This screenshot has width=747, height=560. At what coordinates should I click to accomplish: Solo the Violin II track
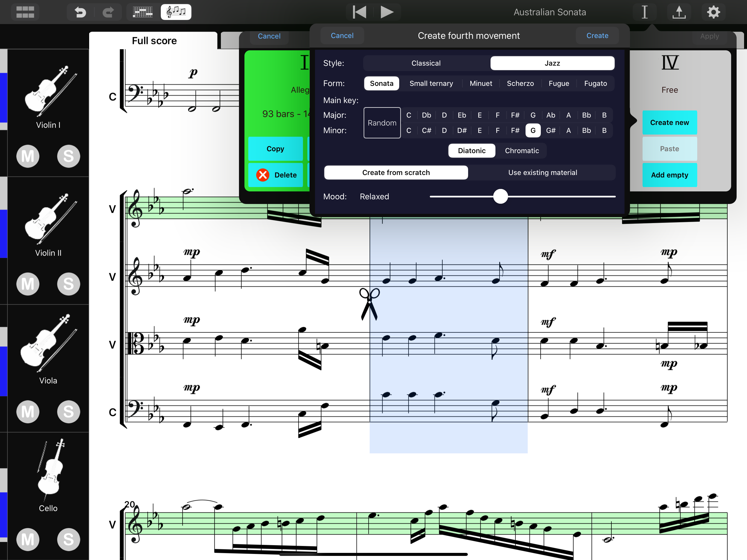(x=69, y=284)
